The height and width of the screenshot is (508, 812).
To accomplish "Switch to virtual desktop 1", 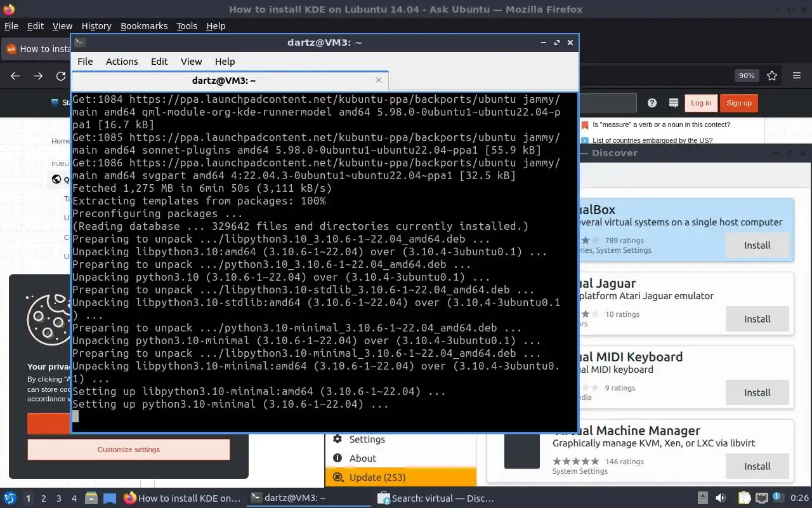I will [28, 498].
